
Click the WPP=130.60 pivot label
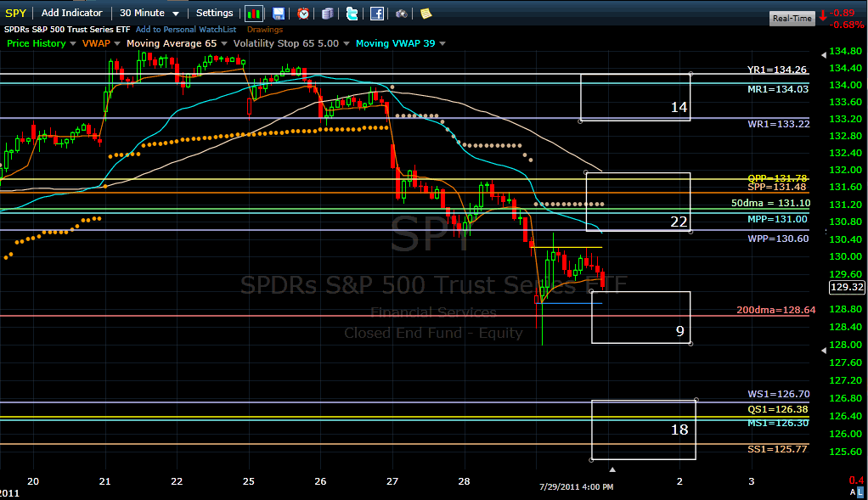778,239
